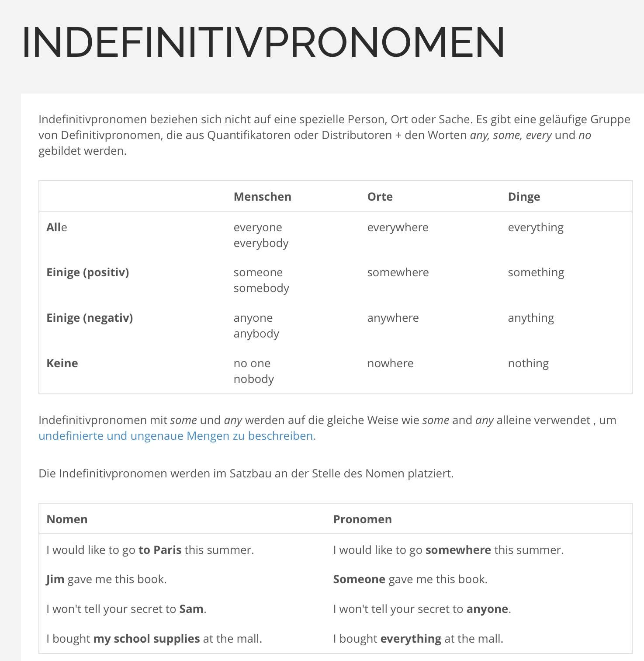Select the Einige (negativ) row label
Image resolution: width=644 pixels, height=661 pixels.
pyautogui.click(x=90, y=318)
